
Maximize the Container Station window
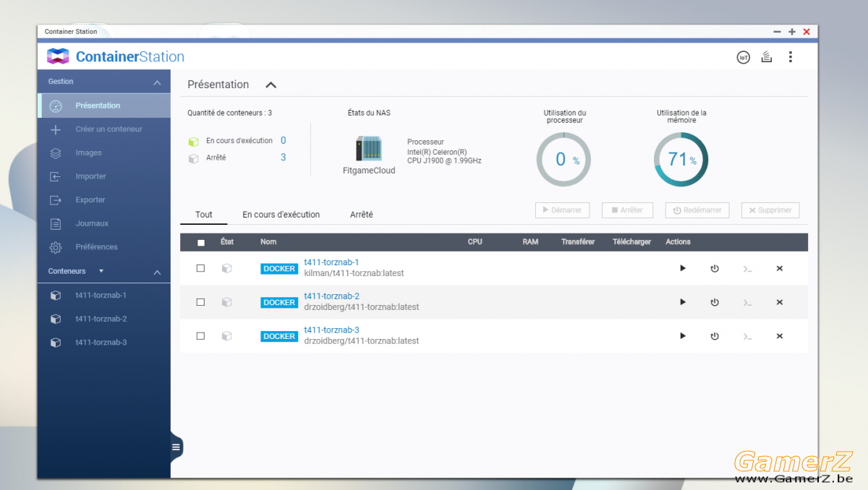pyautogui.click(x=792, y=32)
